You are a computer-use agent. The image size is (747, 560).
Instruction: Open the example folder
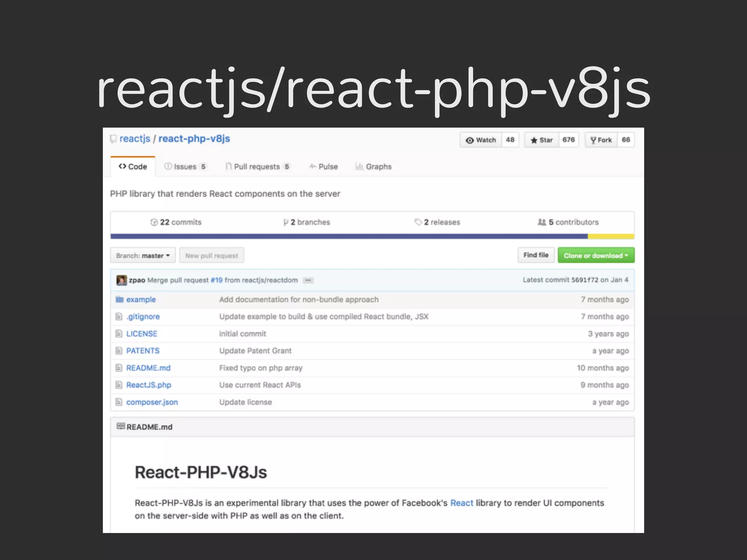click(x=141, y=299)
